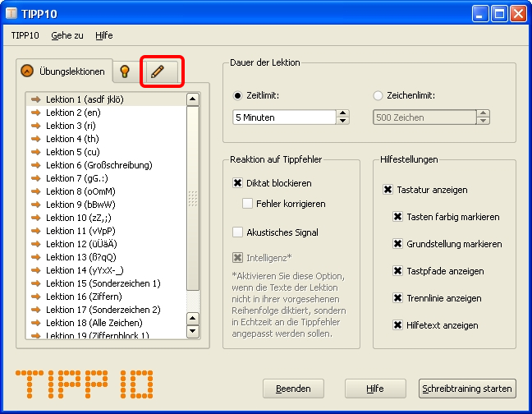Decrease the Zeitlimit value with down arrow
This screenshot has width=532, height=414.
pos(343,122)
